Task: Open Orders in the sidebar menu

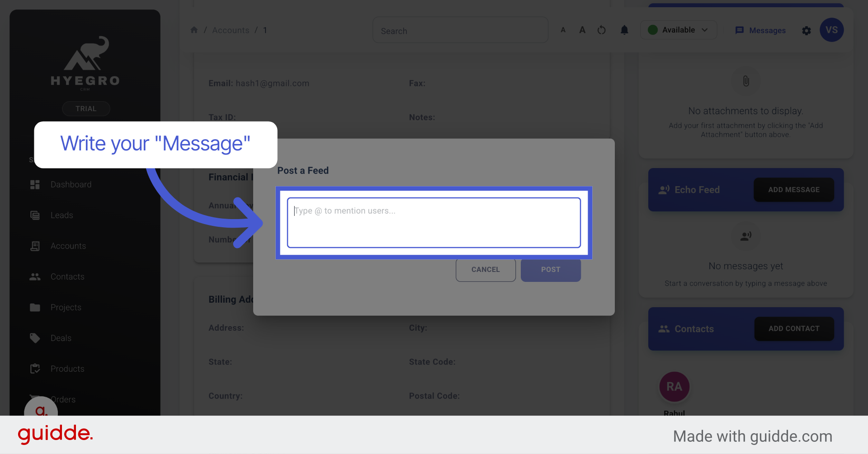Action: tap(63, 399)
